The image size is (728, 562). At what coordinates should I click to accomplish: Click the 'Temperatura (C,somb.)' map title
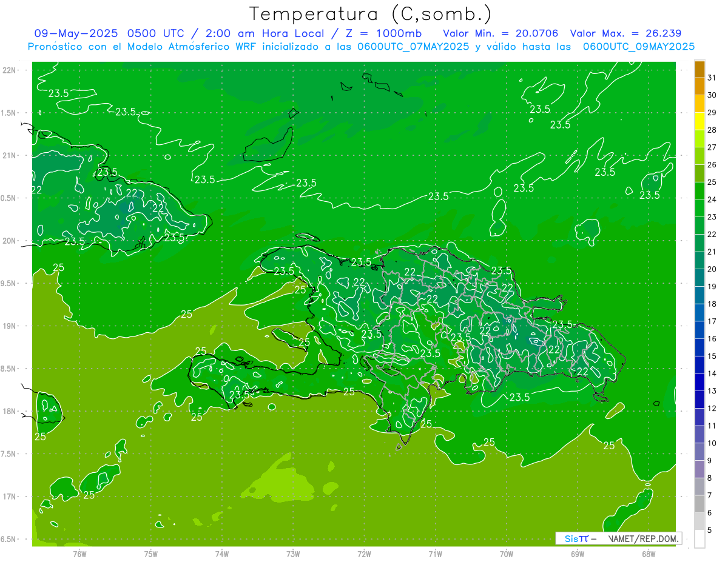pyautogui.click(x=371, y=15)
